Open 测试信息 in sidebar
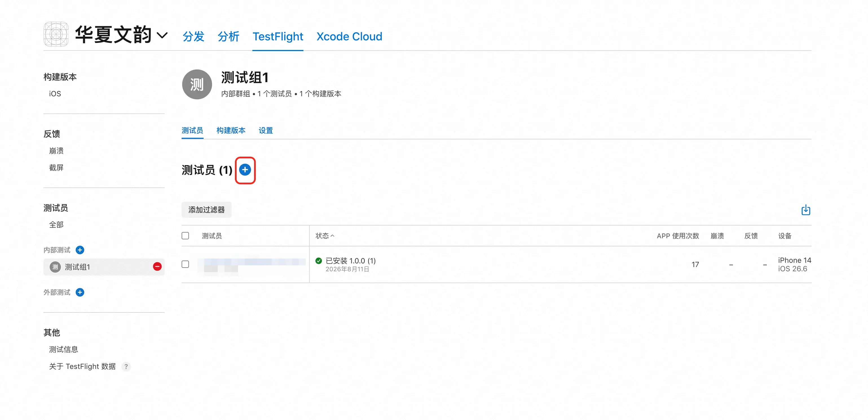 63,349
